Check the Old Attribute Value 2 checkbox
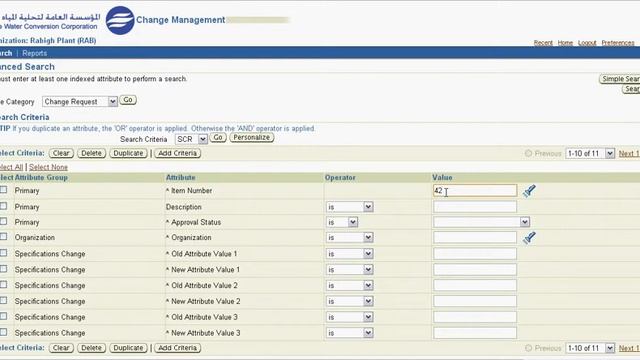 click(x=4, y=285)
